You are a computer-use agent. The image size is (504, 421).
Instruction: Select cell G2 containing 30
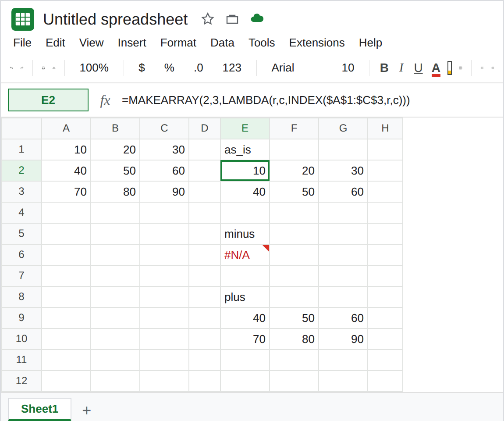coord(343,171)
